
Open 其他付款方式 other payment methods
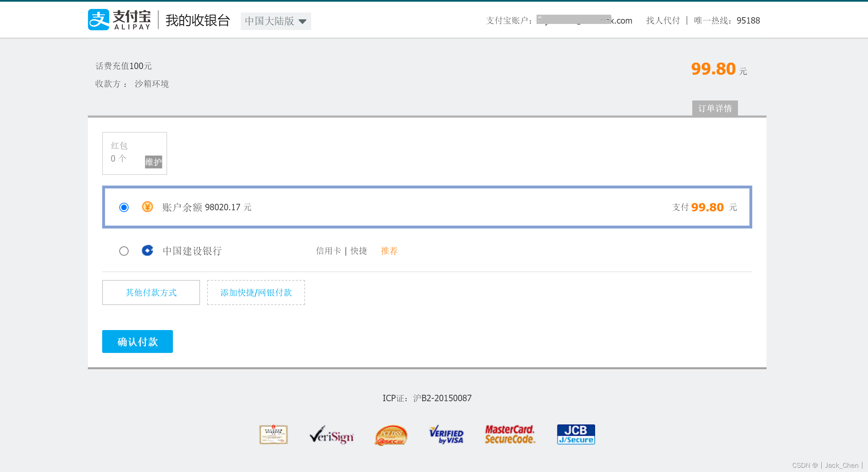[151, 292]
